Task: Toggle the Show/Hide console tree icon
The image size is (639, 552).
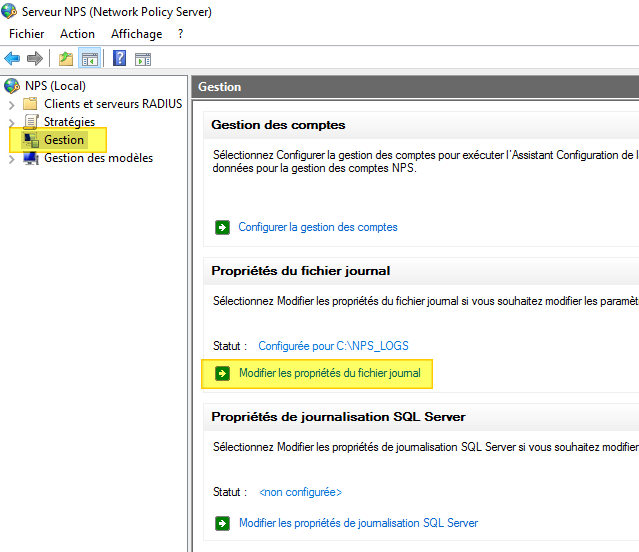Action: [x=90, y=59]
